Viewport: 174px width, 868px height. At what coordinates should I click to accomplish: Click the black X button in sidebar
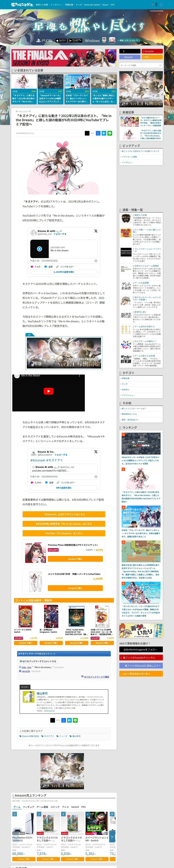130,52
